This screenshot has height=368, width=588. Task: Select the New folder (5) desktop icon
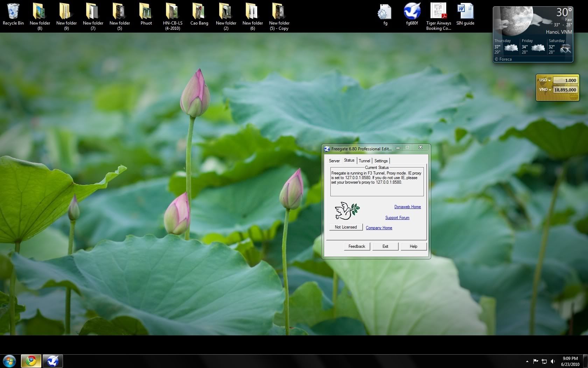[x=120, y=16]
